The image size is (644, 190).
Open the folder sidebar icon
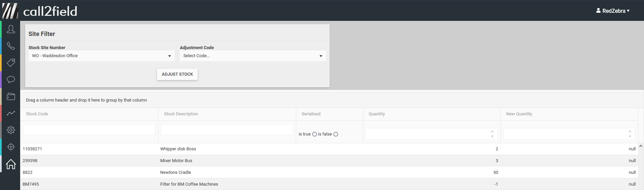point(11,97)
